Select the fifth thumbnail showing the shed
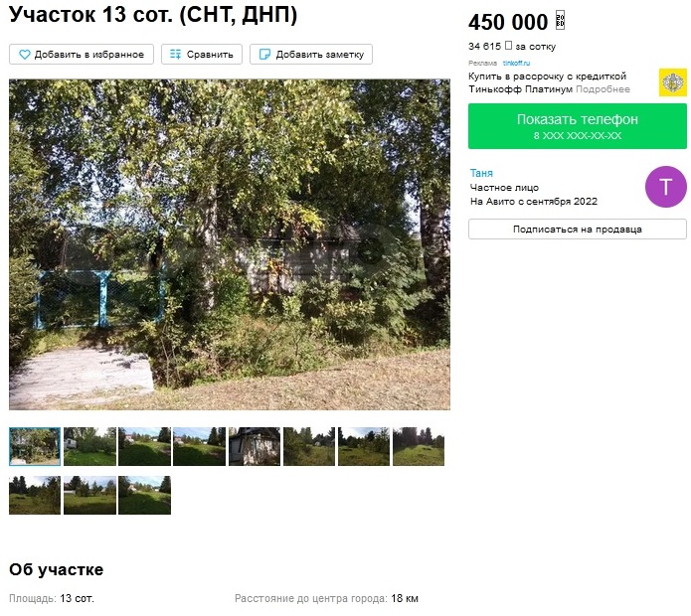Viewport: 691px width, 616px height. (255, 446)
